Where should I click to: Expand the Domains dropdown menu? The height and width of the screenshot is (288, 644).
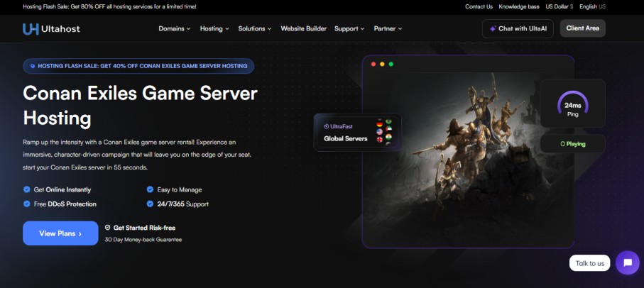coord(174,28)
